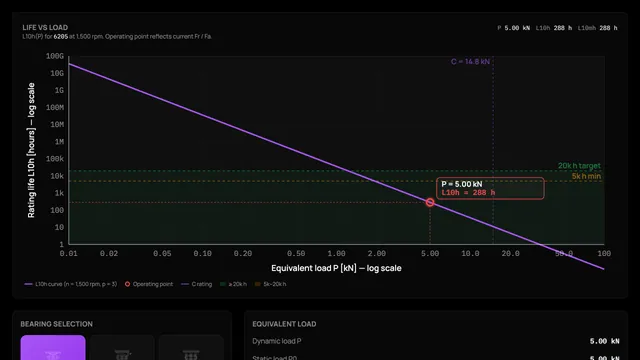
Task: Click the 'EQUIVALENT LOAD' panel heading
Action: pos(284,324)
